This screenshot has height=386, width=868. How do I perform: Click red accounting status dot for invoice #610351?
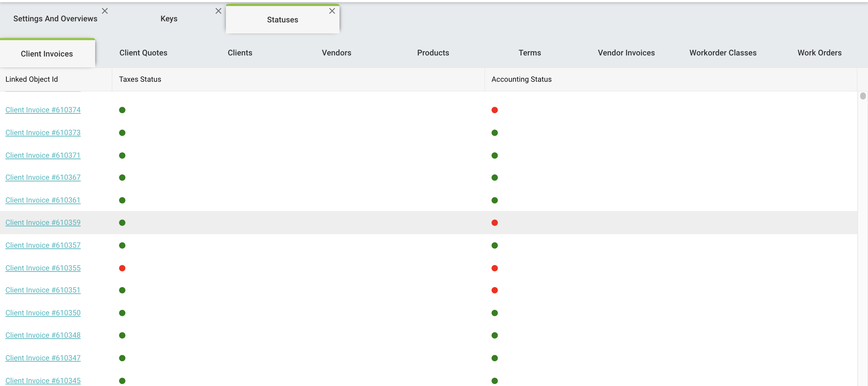pyautogui.click(x=494, y=290)
